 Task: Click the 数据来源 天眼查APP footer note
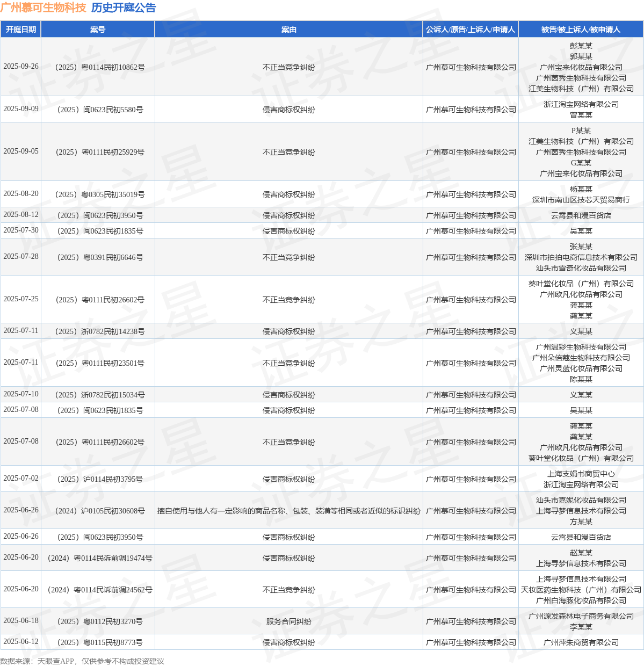[x=82, y=661]
